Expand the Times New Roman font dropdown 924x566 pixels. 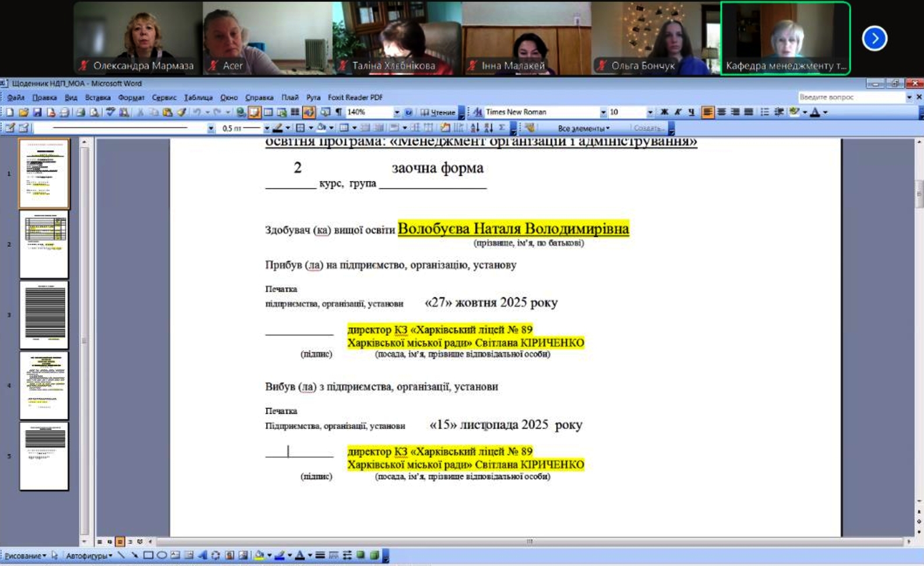tap(603, 112)
